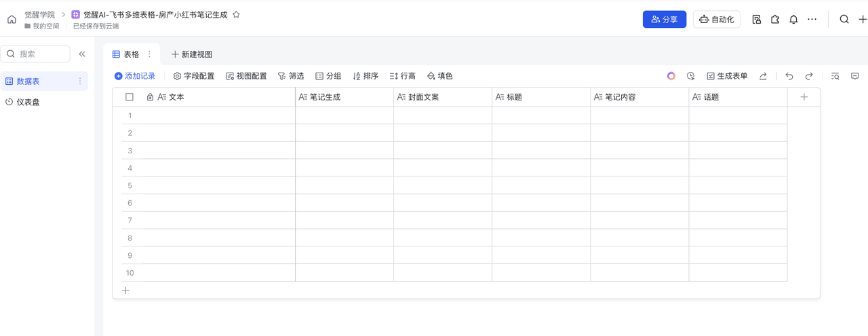Click the notification bell icon

[793, 20]
